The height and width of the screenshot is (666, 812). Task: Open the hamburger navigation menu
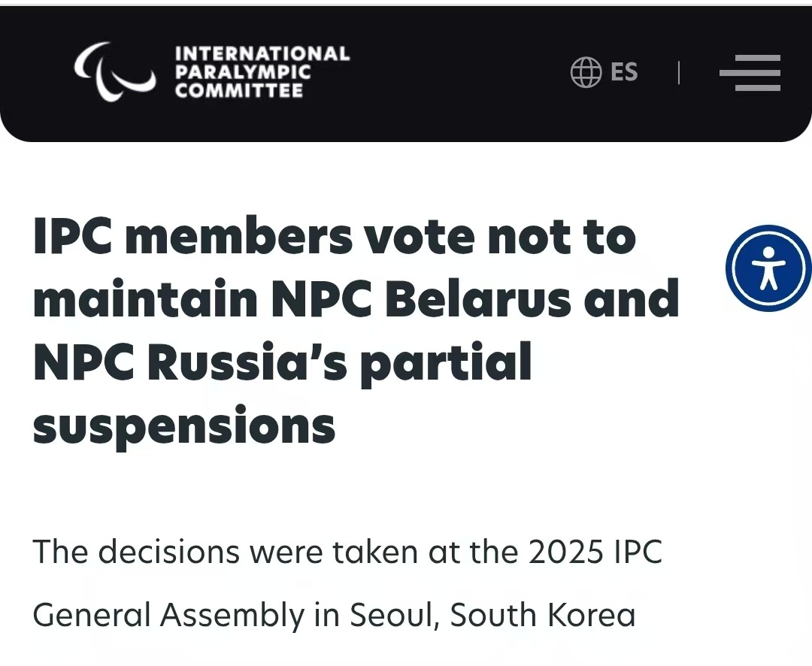pyautogui.click(x=750, y=73)
